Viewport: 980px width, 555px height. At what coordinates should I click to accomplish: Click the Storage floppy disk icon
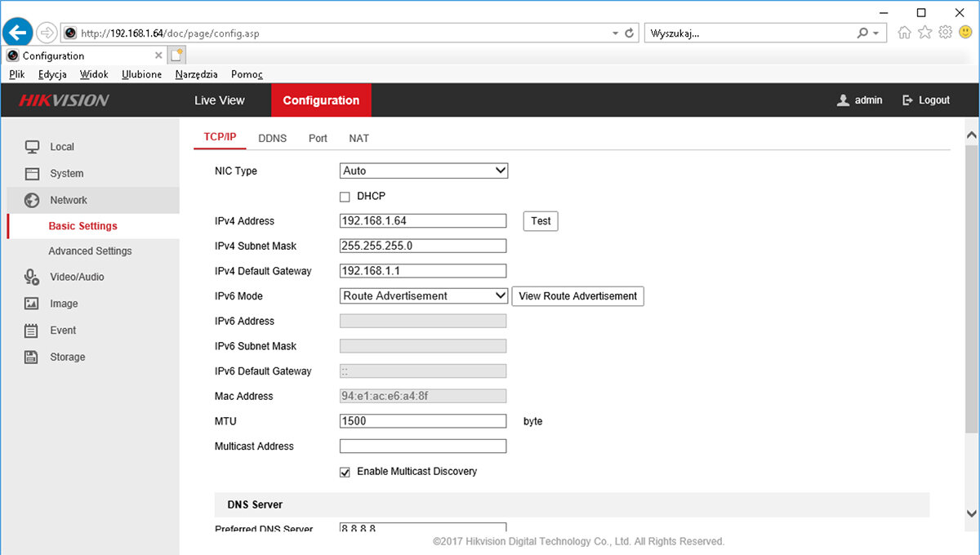[32, 357]
